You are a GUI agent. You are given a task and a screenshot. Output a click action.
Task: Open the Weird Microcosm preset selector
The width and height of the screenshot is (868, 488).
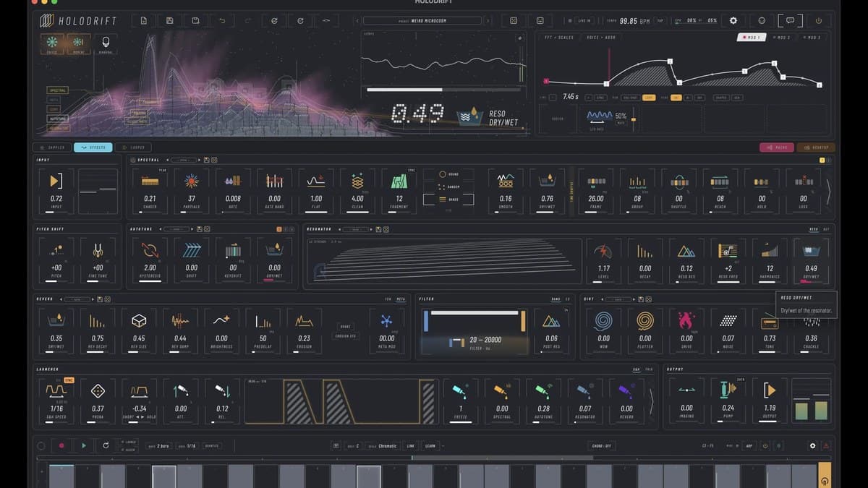[x=422, y=21]
